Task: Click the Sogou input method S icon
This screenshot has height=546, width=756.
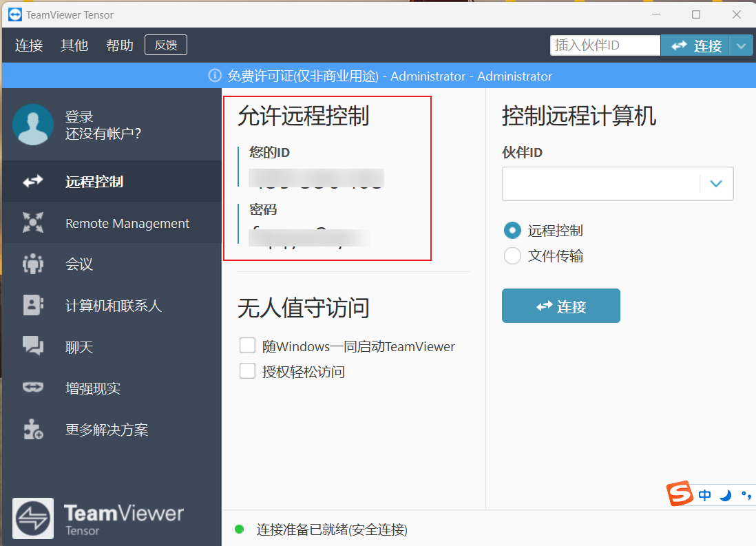Action: (x=680, y=494)
